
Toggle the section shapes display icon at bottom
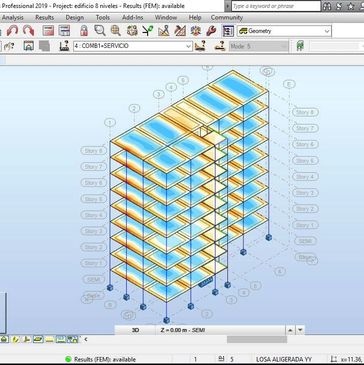click(x=27, y=339)
